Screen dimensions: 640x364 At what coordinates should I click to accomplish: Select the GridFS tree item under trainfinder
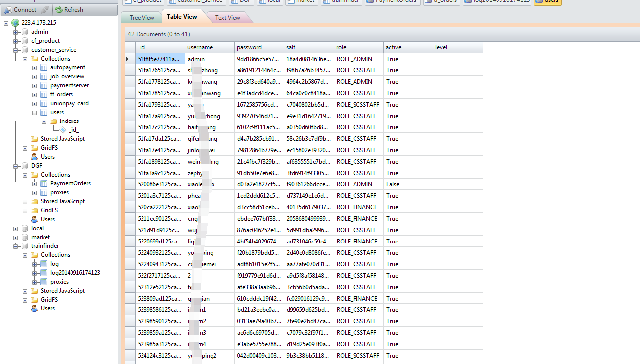(49, 300)
